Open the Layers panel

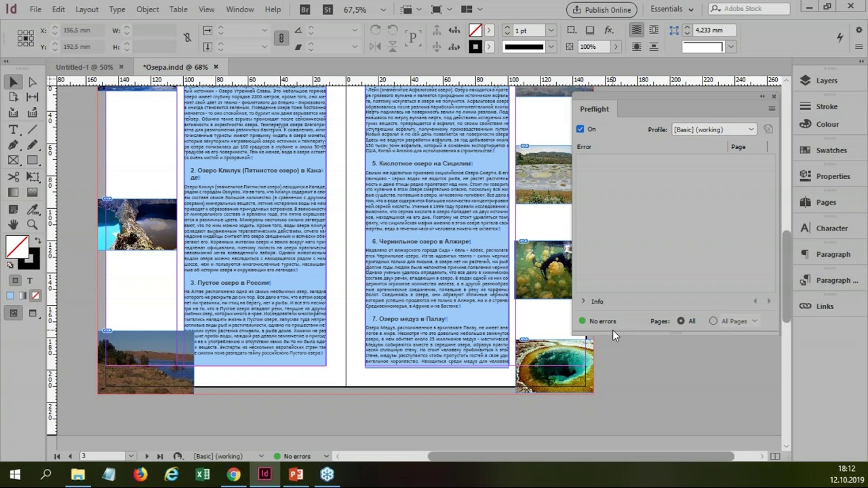(x=826, y=81)
